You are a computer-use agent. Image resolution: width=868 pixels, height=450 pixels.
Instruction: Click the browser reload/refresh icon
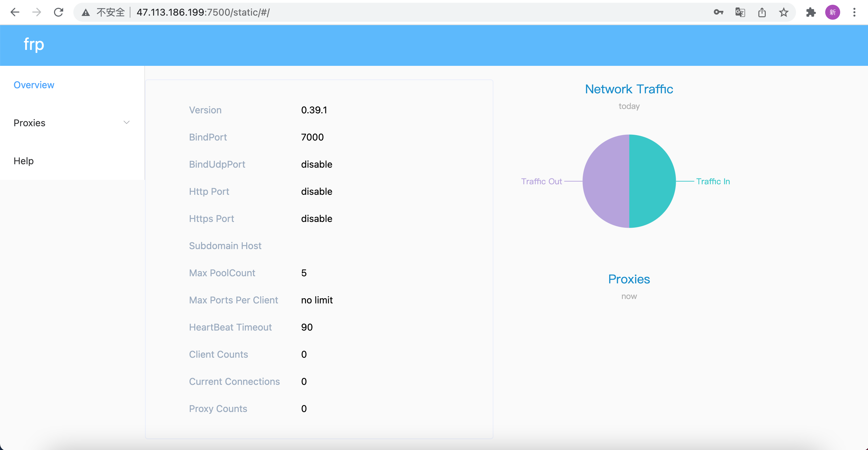[x=57, y=12]
